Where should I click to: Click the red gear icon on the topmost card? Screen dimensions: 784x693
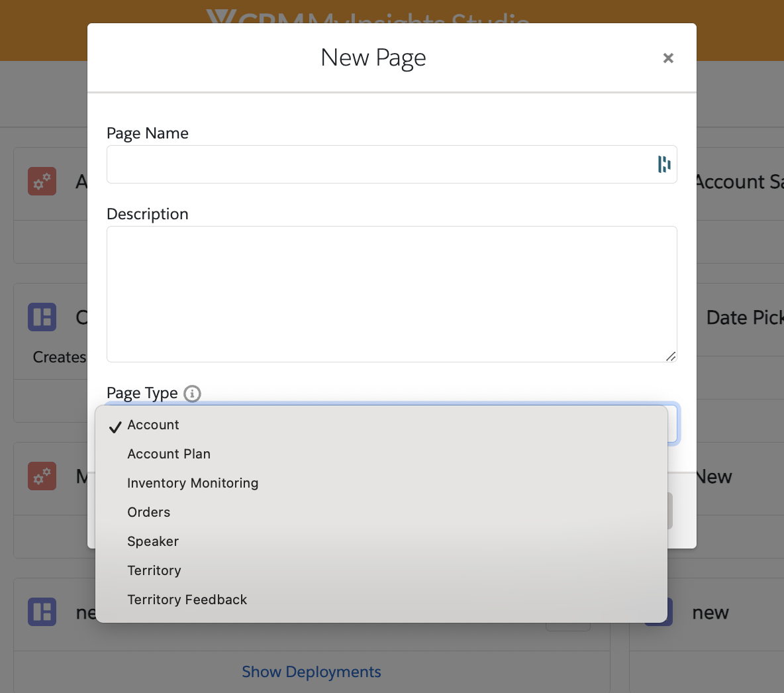tap(42, 181)
